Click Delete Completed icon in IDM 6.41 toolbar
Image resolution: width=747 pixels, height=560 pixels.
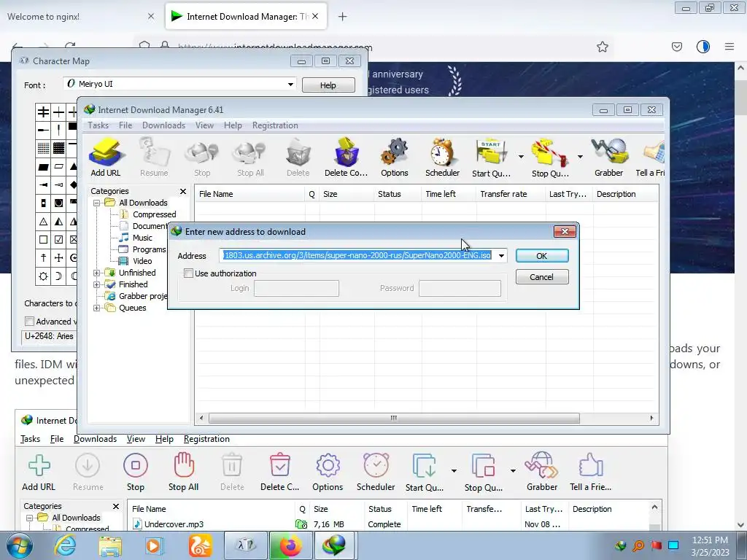(347, 157)
